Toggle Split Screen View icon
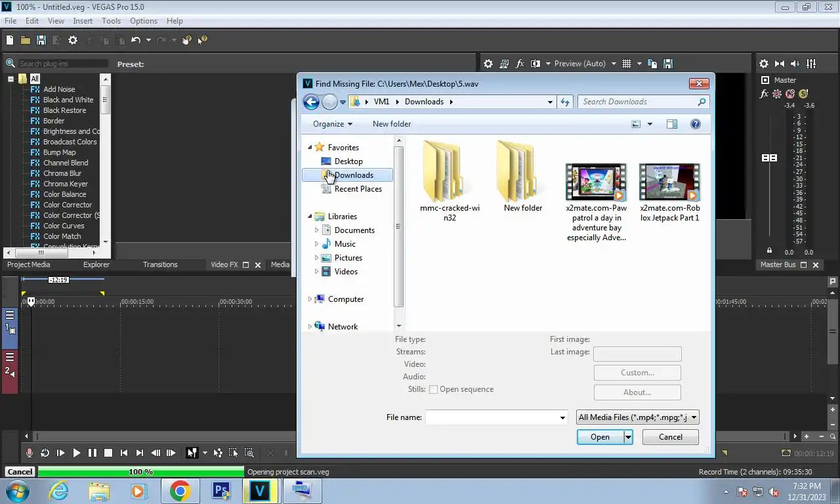Image resolution: width=840 pixels, height=504 pixels. [x=535, y=64]
